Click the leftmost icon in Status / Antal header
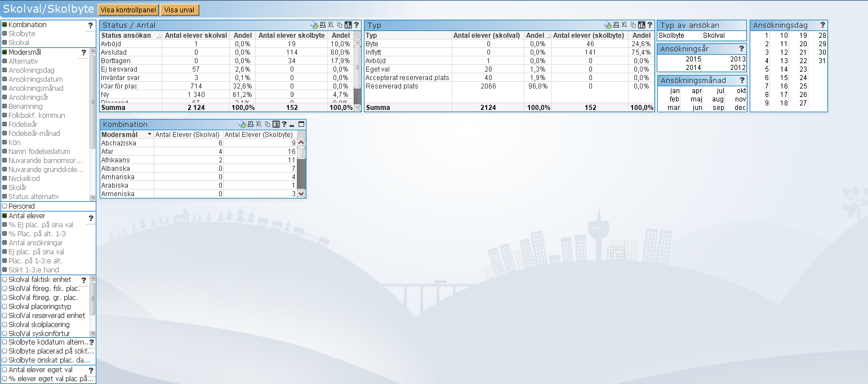This screenshot has height=384, width=868. 314,25
